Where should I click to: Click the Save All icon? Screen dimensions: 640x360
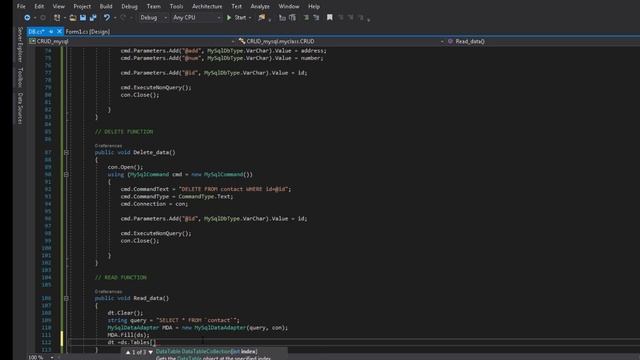tap(93, 18)
